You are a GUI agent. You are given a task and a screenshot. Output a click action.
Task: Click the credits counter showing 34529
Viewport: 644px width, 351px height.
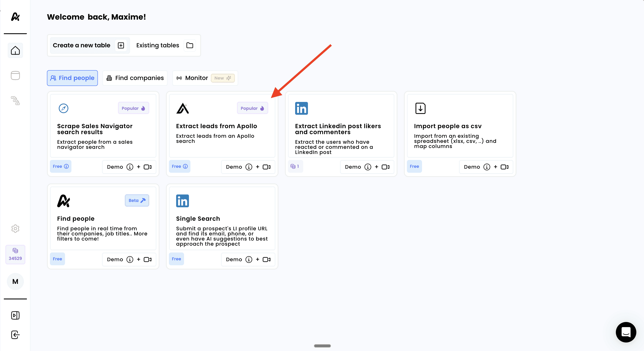tap(15, 254)
